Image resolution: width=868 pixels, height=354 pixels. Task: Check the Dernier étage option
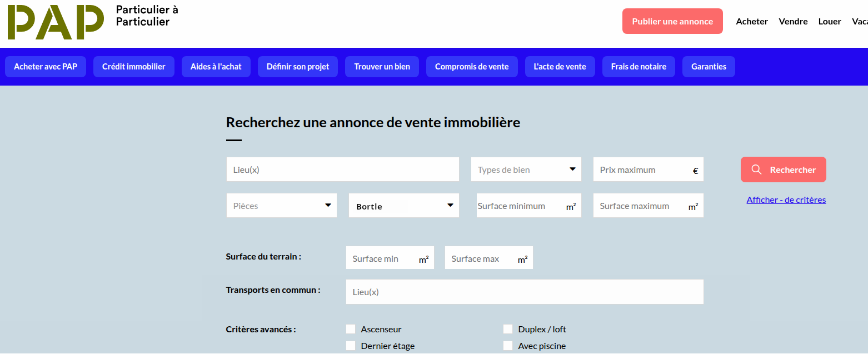(351, 346)
